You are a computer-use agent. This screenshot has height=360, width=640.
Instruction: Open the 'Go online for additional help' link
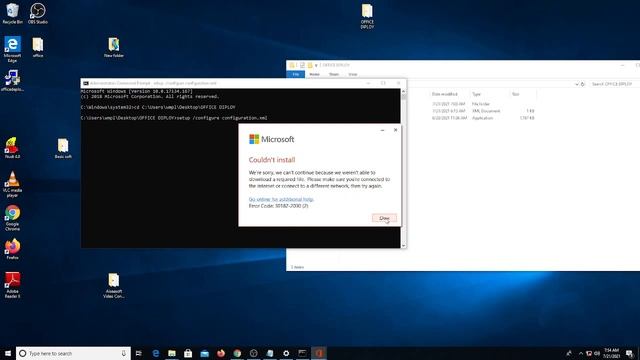coord(281,199)
